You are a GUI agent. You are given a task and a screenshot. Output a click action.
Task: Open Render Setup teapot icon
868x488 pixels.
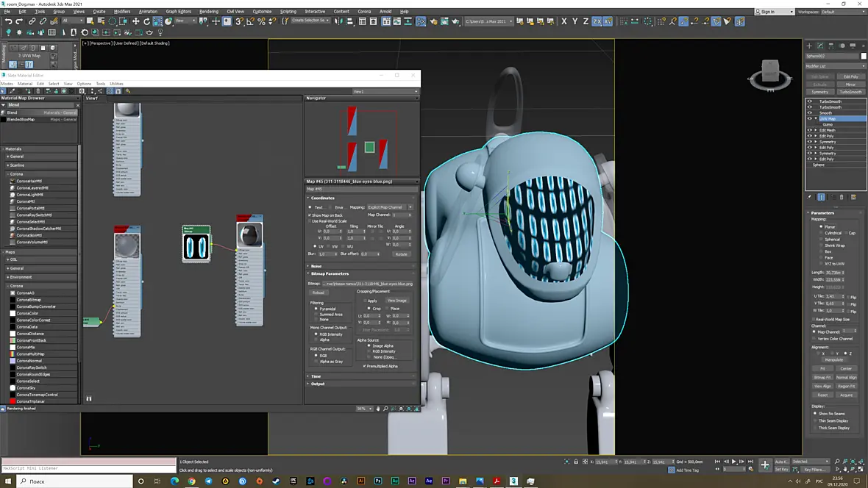433,21
